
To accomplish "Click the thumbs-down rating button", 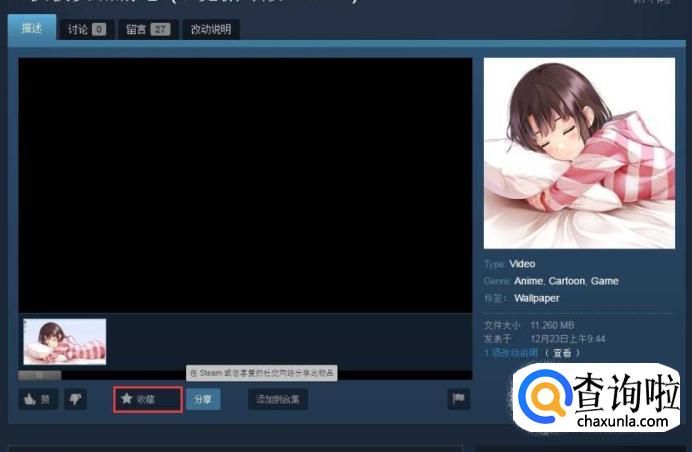I will [75, 399].
